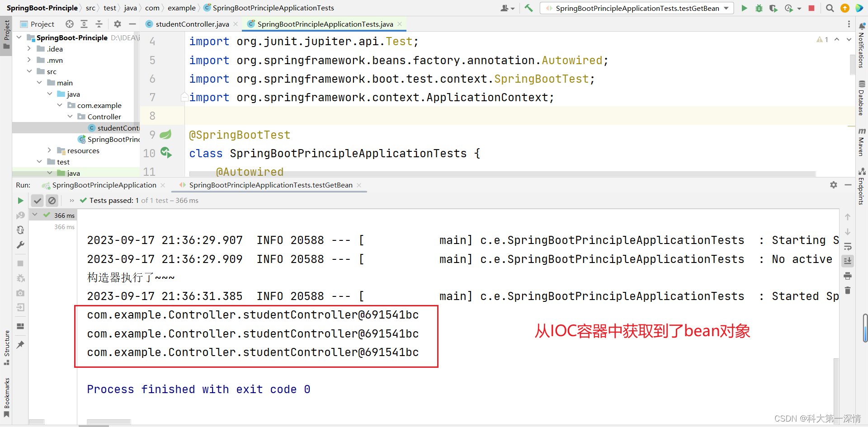Screen dimensions: 868x427
Task: Click the example breadcrumb
Action: pyautogui.click(x=182, y=8)
